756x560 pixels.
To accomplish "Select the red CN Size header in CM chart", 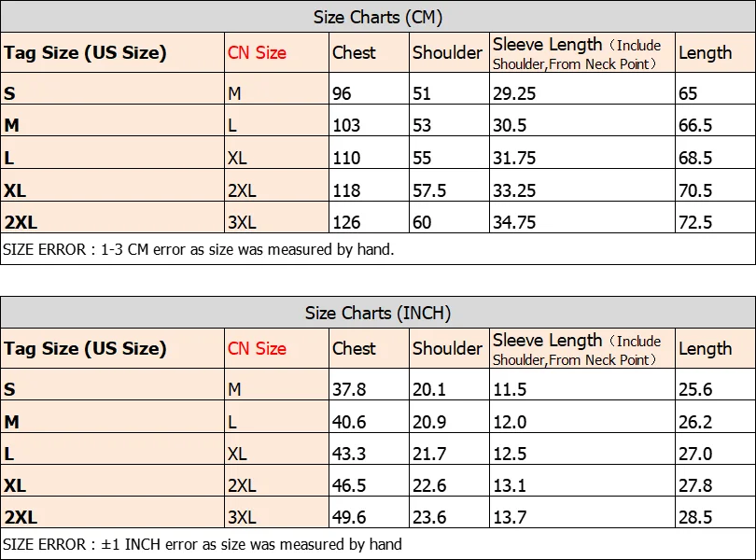I will click(x=258, y=53).
